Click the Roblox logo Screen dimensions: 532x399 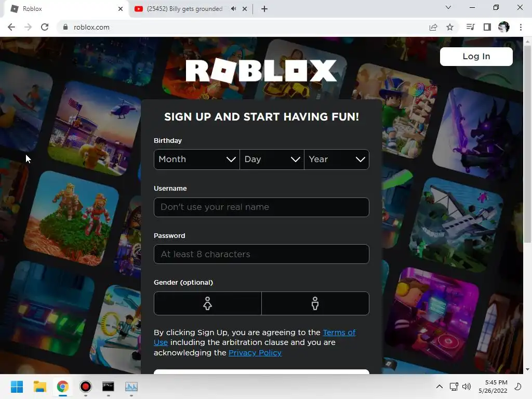tap(261, 71)
